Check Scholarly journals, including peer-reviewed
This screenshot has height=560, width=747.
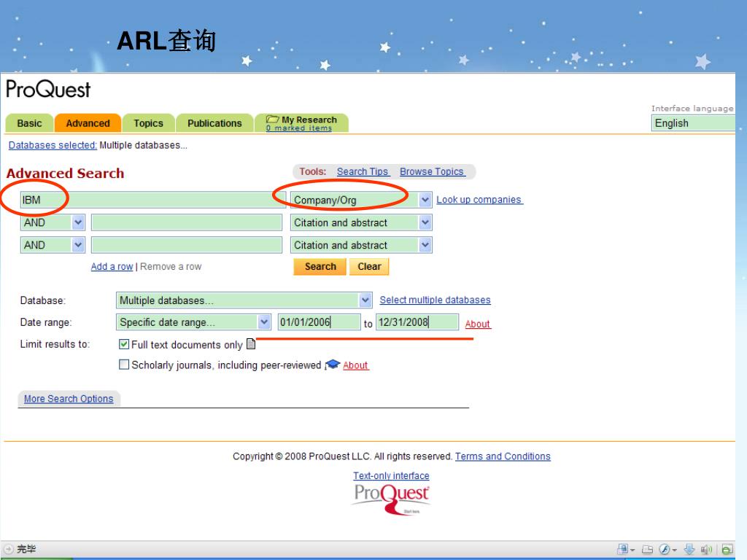[124, 365]
